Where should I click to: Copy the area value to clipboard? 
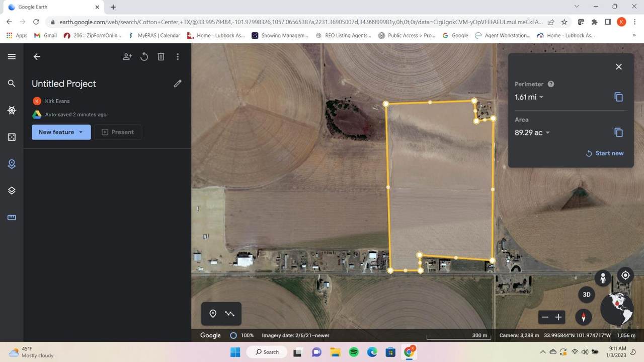click(x=619, y=132)
